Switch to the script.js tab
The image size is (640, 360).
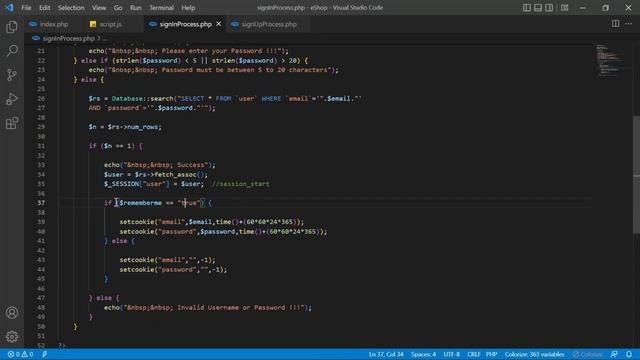(111, 24)
